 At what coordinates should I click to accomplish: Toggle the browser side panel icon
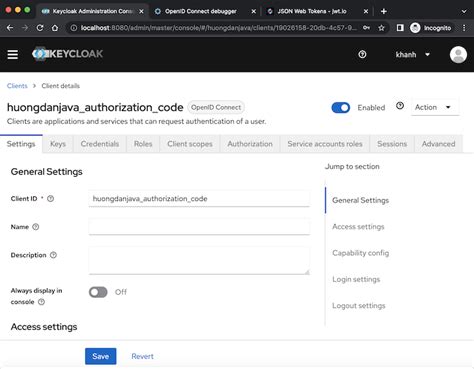pyautogui.click(x=400, y=28)
